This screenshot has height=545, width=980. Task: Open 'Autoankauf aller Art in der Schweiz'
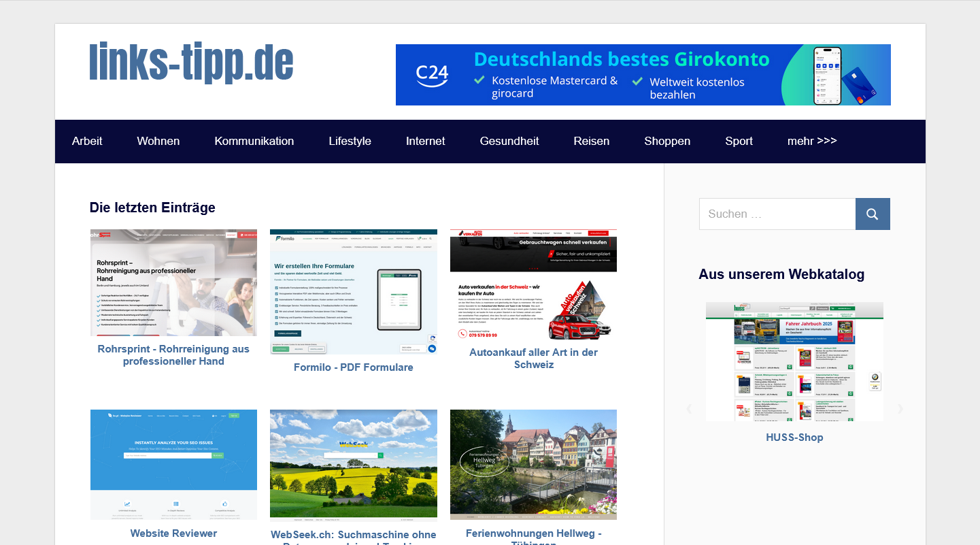[x=533, y=358]
